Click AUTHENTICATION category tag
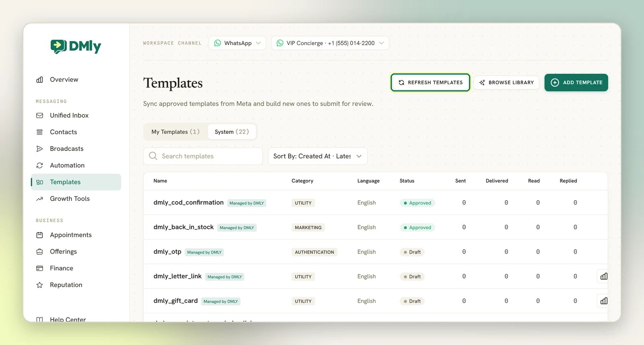This screenshot has height=345, width=644. (314, 252)
